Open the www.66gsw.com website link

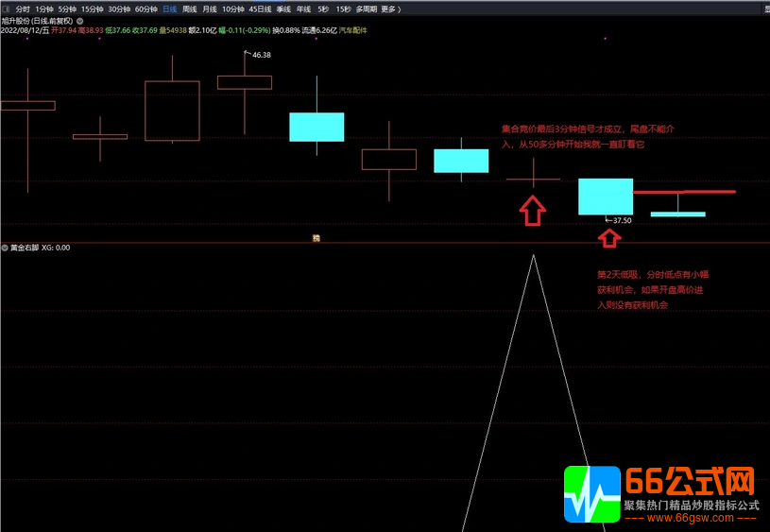[x=691, y=518]
